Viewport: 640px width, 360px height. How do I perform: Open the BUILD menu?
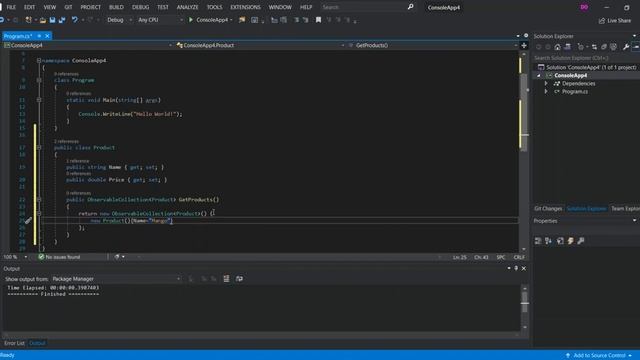(116, 7)
